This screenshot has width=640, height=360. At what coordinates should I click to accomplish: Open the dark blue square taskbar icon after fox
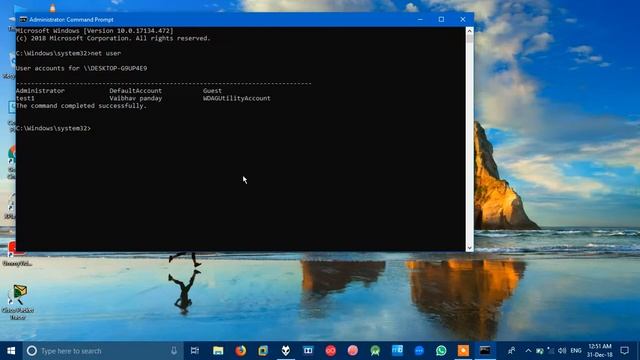tap(308, 351)
